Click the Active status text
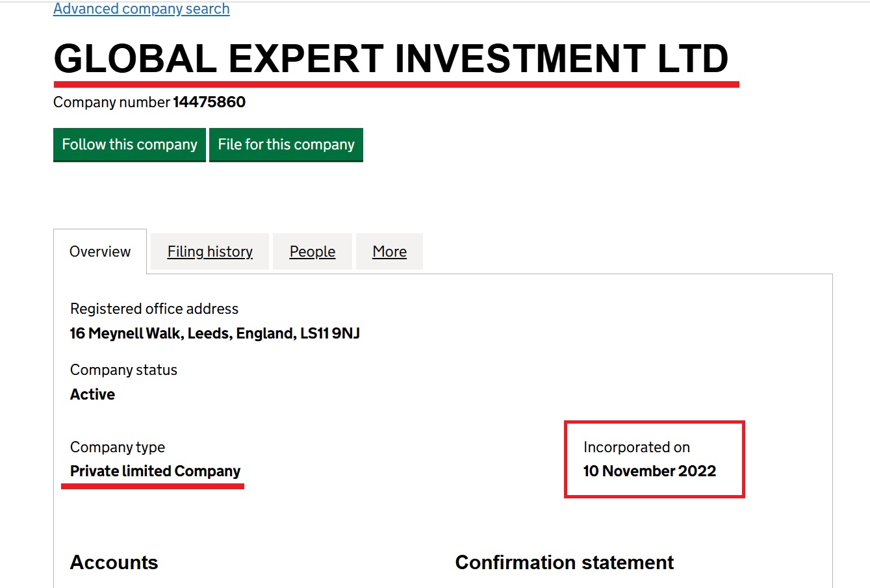Viewport: 870px width, 588px height. pos(92,394)
